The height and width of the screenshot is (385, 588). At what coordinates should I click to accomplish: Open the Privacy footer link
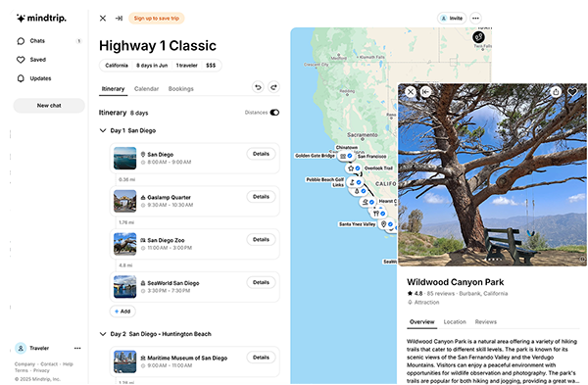pos(41,370)
